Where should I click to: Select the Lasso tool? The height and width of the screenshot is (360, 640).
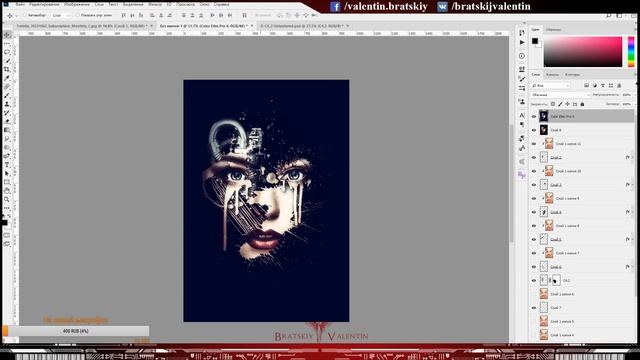click(x=7, y=52)
